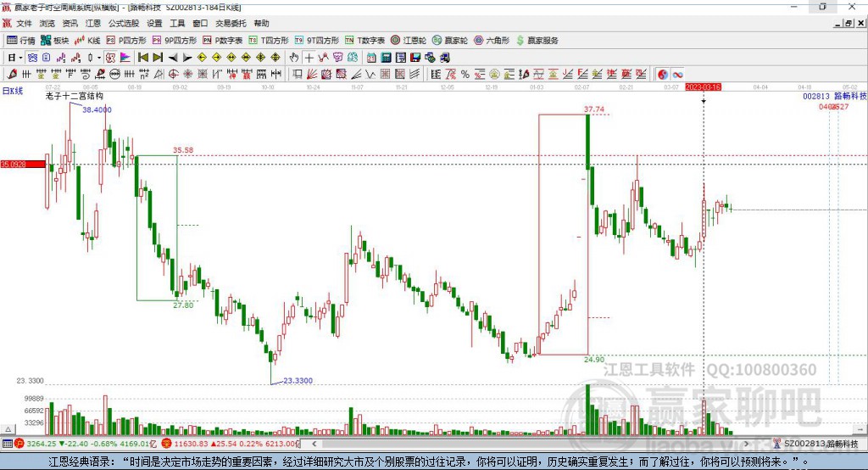Open the 文件 menu
868x470 pixels.
(x=25, y=23)
